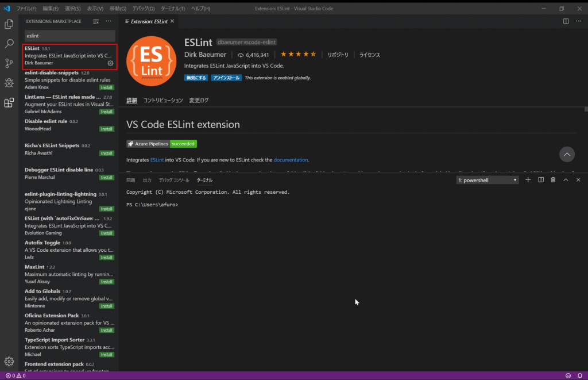Viewport: 588px width, 380px height.
Task: Open the 編集(E) menu
Action: tap(51, 8)
